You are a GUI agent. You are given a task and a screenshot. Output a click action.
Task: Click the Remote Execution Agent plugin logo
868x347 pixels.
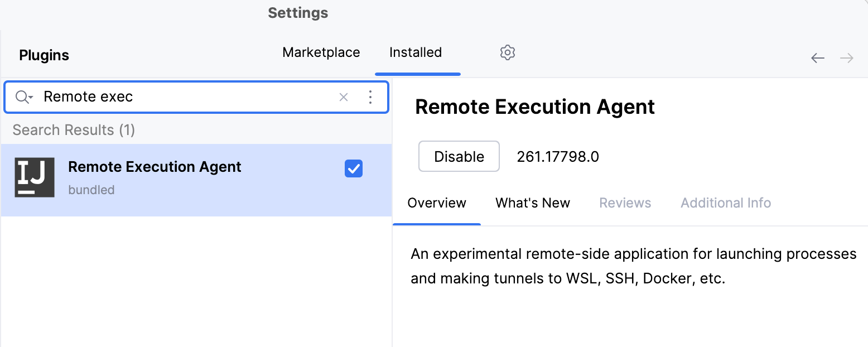click(x=35, y=178)
